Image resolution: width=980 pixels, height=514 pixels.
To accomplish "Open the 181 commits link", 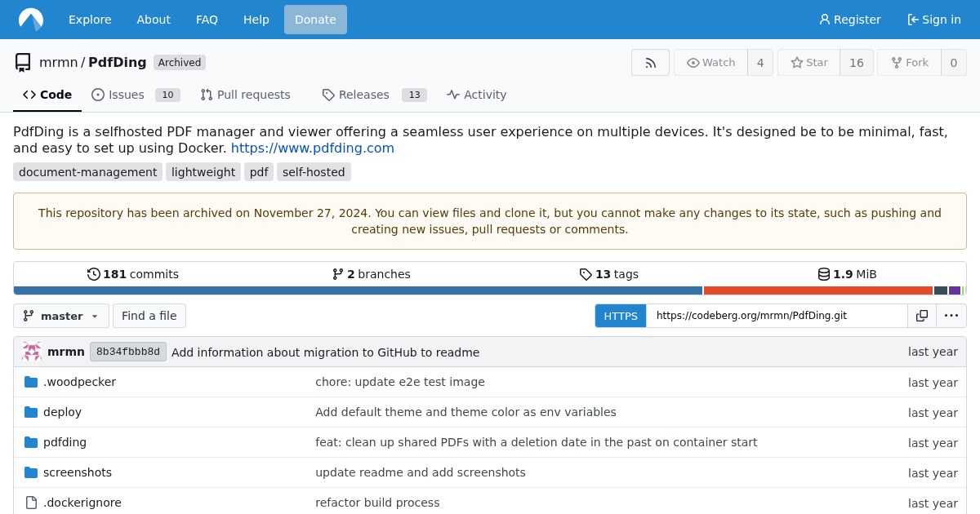I will pos(133,274).
